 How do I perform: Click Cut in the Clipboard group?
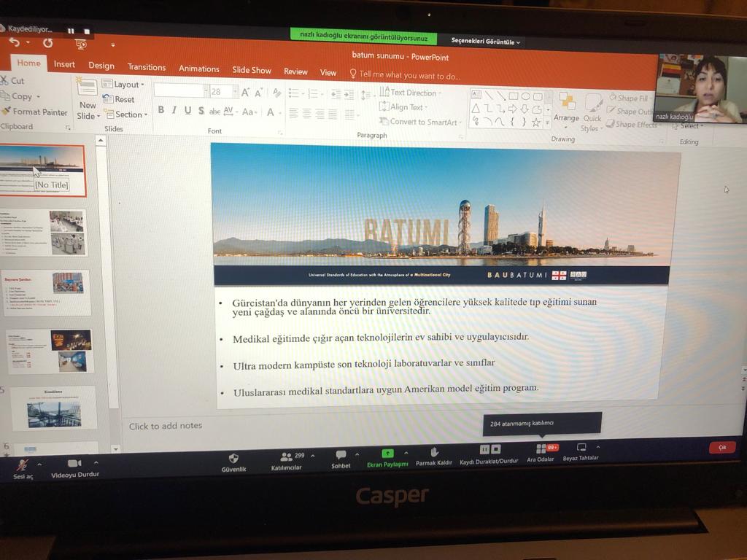(12, 80)
